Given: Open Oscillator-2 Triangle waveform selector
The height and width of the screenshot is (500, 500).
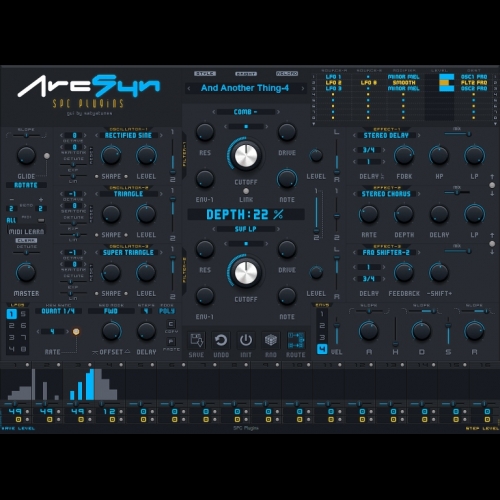Looking at the screenshot, I should pos(128,194).
